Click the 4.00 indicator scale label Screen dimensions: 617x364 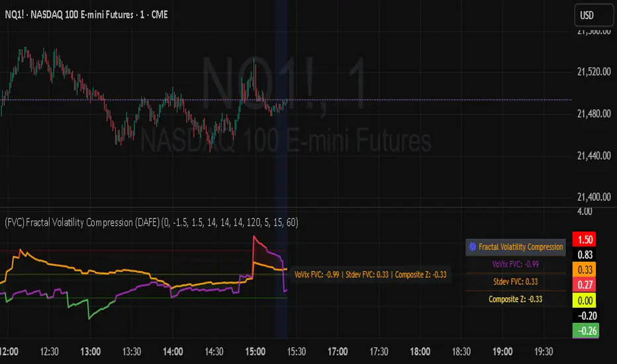pos(585,211)
